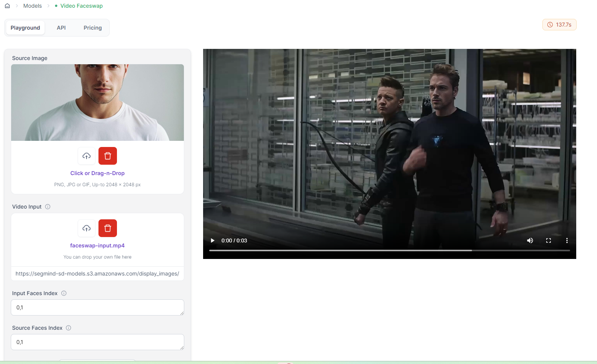The height and width of the screenshot is (364, 597).
Task: Click the Click or Drag-n-Drop link
Action: (x=97, y=173)
